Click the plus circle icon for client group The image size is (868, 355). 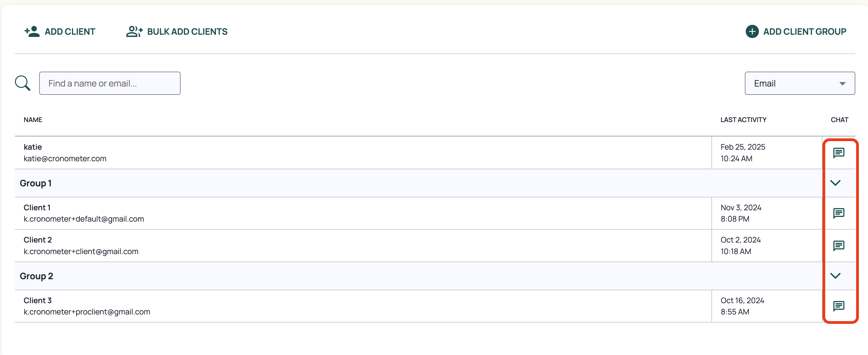(x=752, y=31)
